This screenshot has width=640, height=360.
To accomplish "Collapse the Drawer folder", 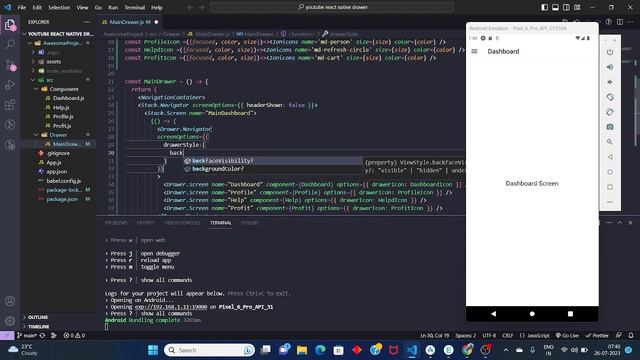I will tap(58, 135).
